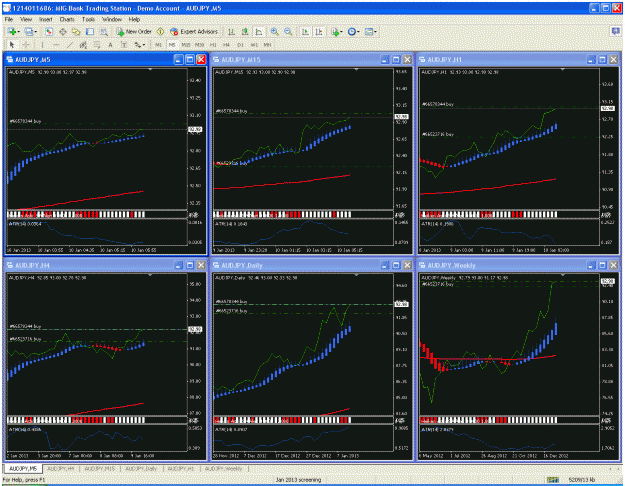Viewport: 625px width, 486px height.
Task: Select the Fibonacci Retracement tool
Action: click(x=97, y=45)
